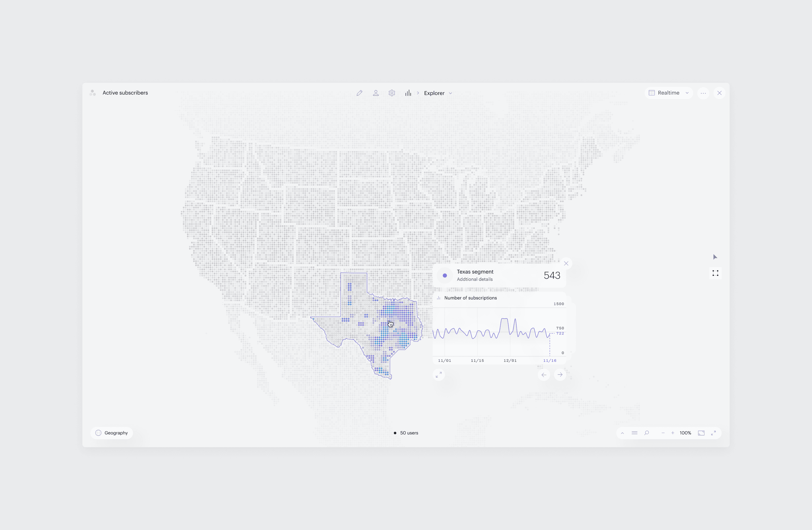Toggle the Texas segment color dot

point(445,275)
